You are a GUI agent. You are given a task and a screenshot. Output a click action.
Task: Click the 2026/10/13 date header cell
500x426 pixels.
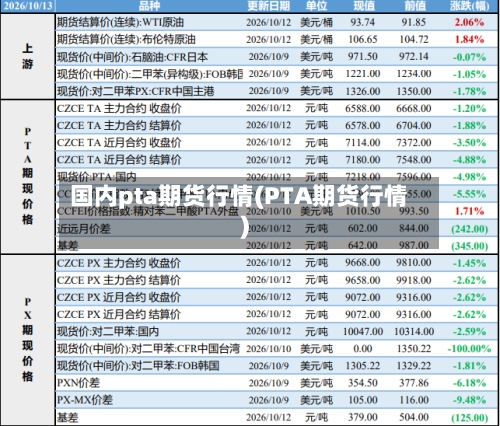click(28, 6)
